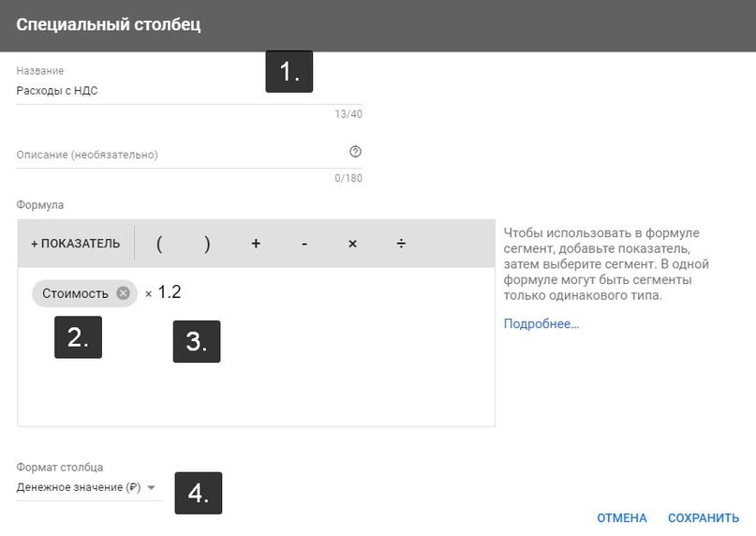Add plus operator to formula
Screen dimensions: 756x536
(x=256, y=244)
